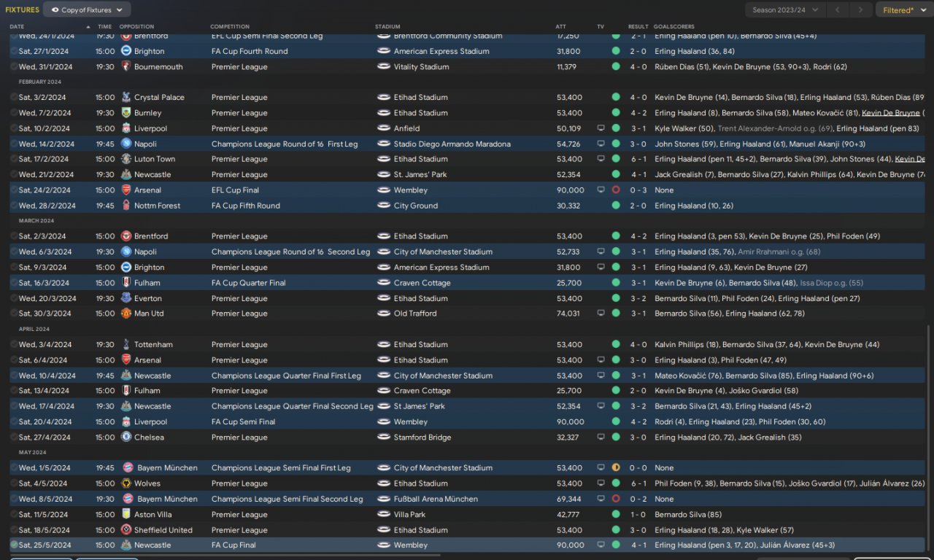Sort by the Att column header
The image size is (934, 560).
[560, 26]
